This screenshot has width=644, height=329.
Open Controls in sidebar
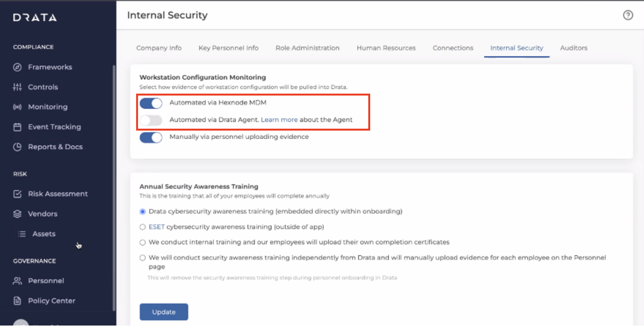[43, 87]
